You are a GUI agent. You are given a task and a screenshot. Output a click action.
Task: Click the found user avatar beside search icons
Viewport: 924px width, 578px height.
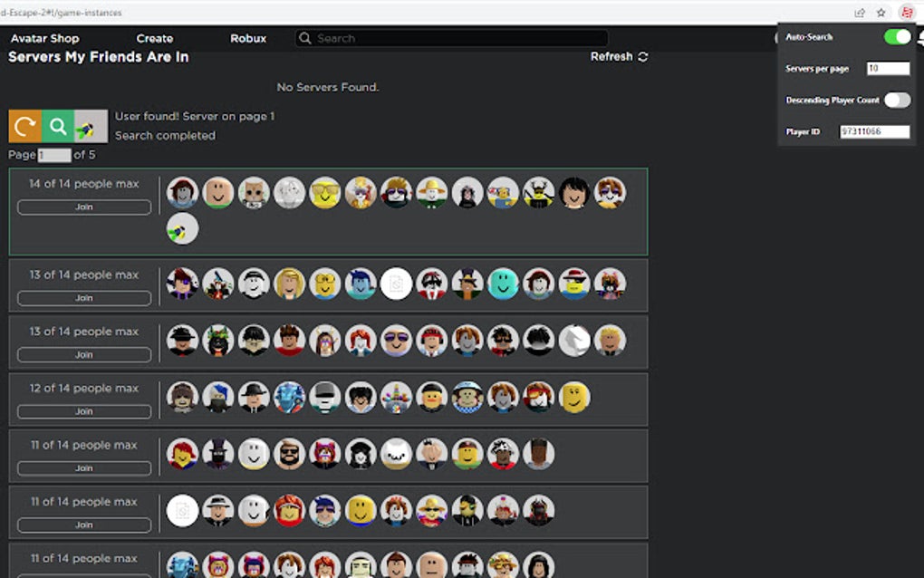tap(91, 126)
